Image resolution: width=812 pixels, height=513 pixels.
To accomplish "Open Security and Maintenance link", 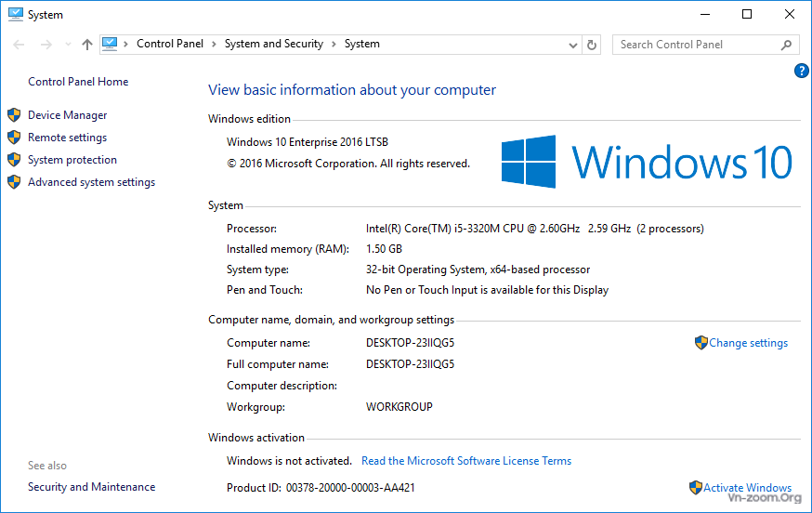I will click(x=92, y=487).
